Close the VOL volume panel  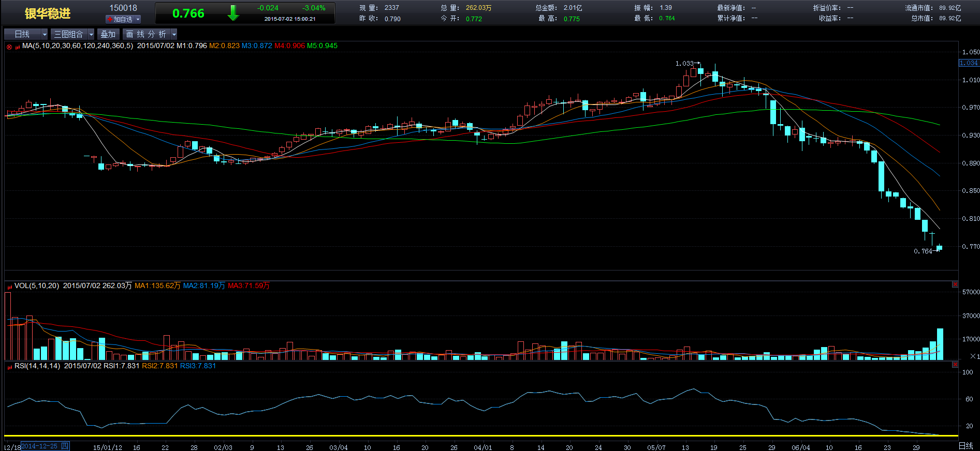tap(955, 284)
